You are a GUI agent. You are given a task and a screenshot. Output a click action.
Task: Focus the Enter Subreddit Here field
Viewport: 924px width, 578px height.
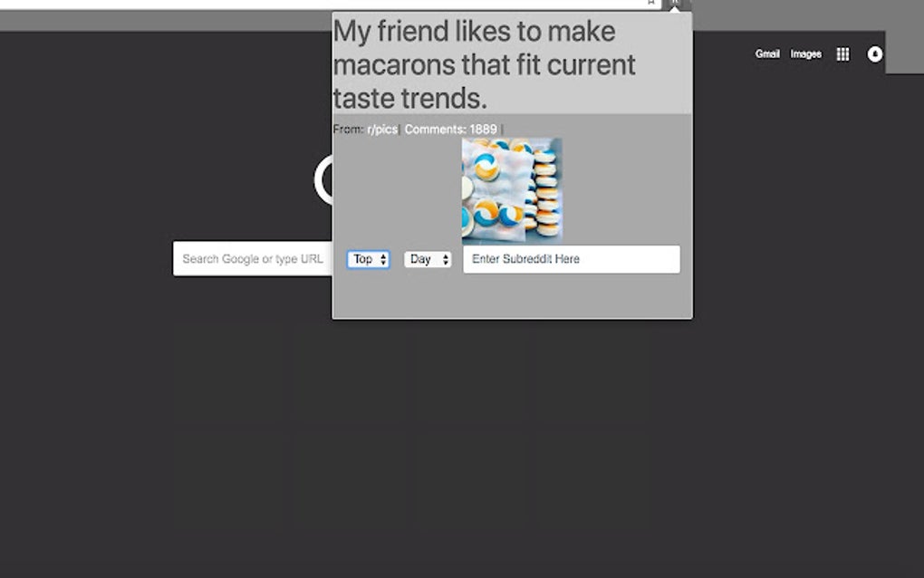571,259
